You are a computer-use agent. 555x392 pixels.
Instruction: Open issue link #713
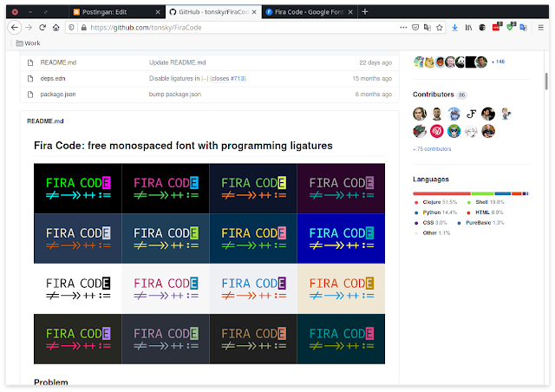pyautogui.click(x=238, y=79)
